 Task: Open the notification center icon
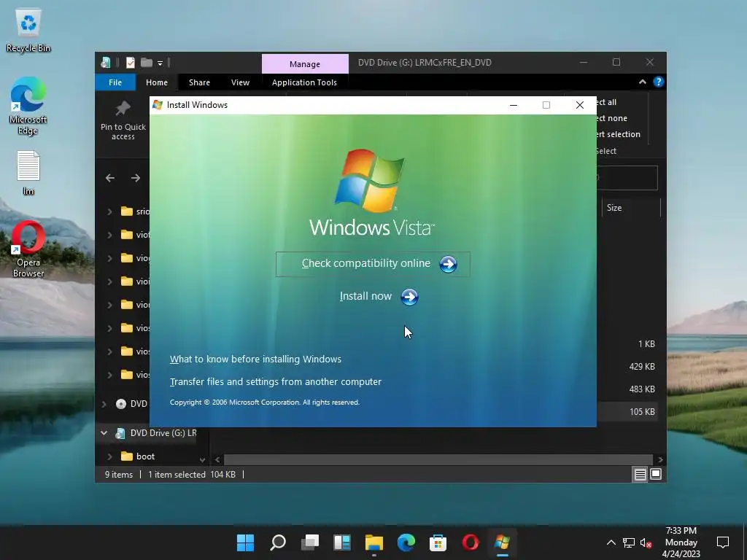723,542
